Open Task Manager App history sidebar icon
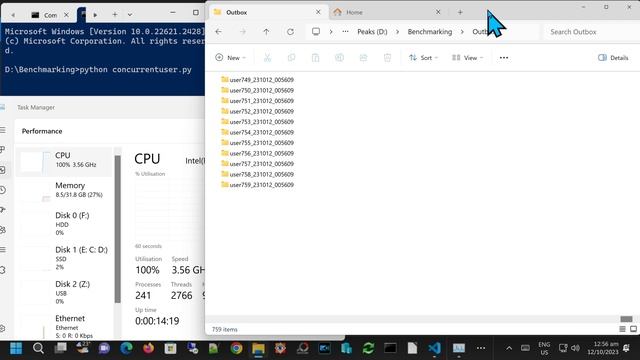 3,190
